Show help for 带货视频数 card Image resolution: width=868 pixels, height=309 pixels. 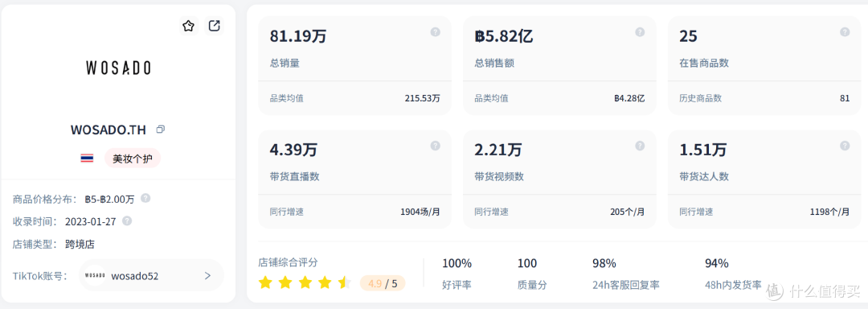coord(640,146)
